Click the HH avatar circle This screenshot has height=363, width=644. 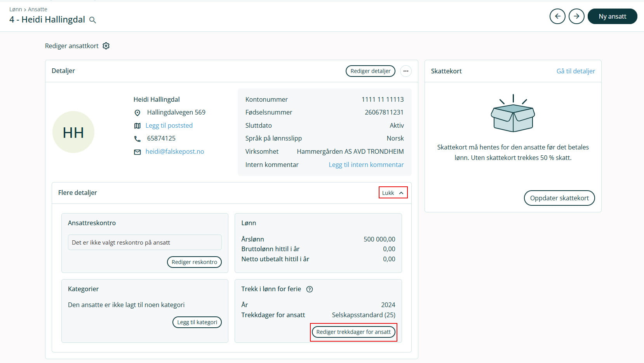tap(73, 132)
